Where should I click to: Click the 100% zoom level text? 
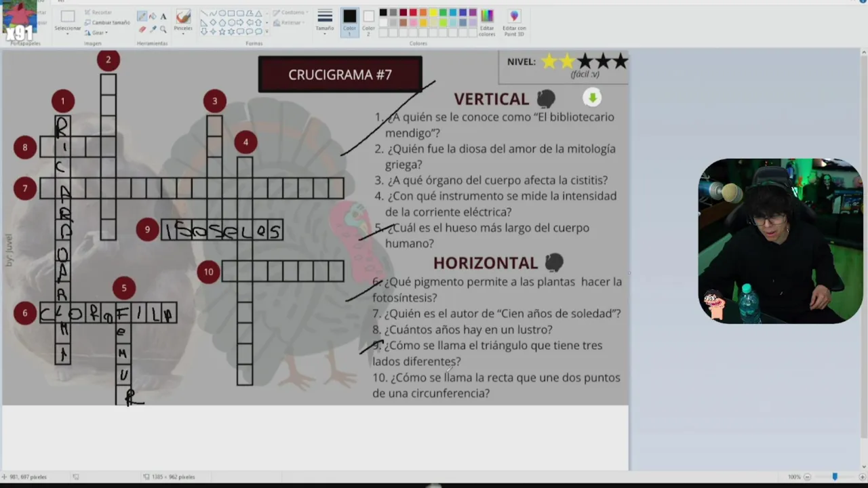(794, 476)
